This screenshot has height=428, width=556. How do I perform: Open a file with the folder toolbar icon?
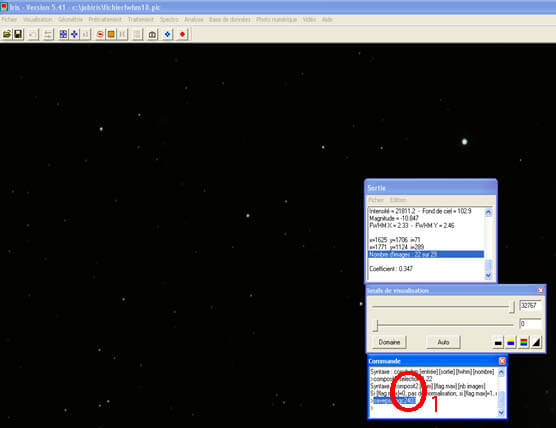7,34
